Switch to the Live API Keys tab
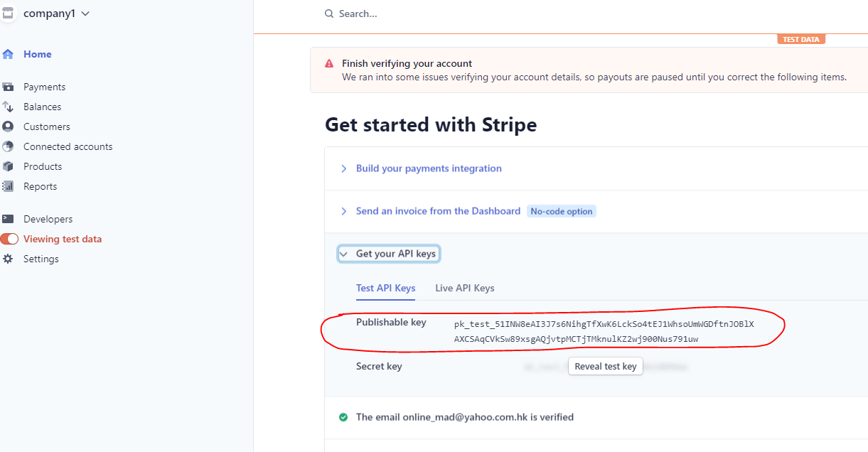The width and height of the screenshot is (868, 452). pos(465,288)
